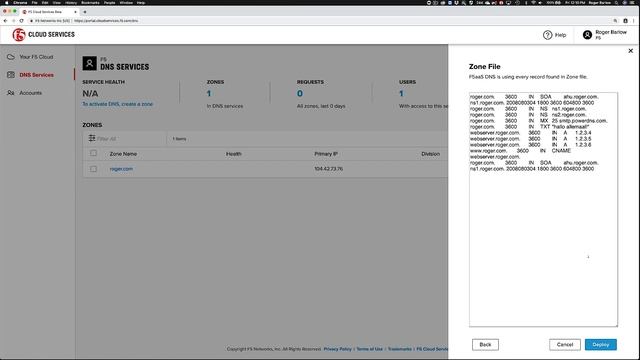Click the Primary IP column header
The height and width of the screenshot is (360, 640).
326,154
